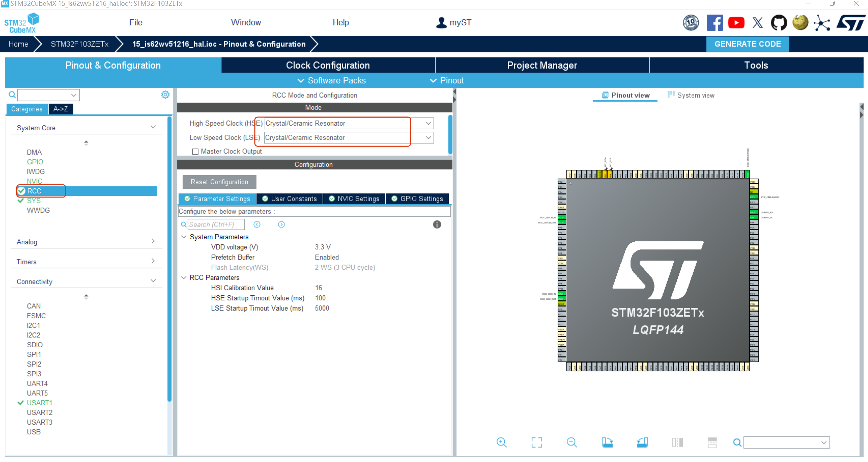This screenshot has height=462, width=868.
Task: Zoom out of the pinout view
Action: click(572, 442)
